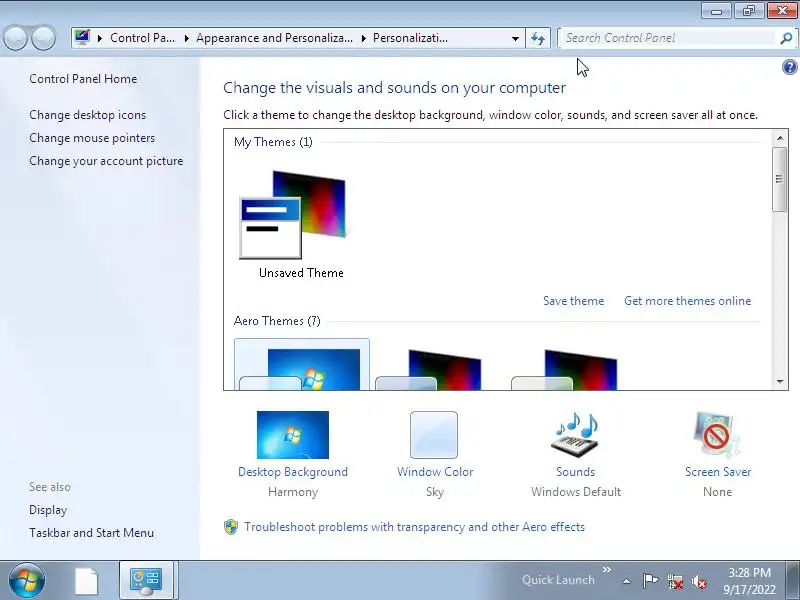
Task: Click the refresh button beside address bar
Action: (x=538, y=38)
